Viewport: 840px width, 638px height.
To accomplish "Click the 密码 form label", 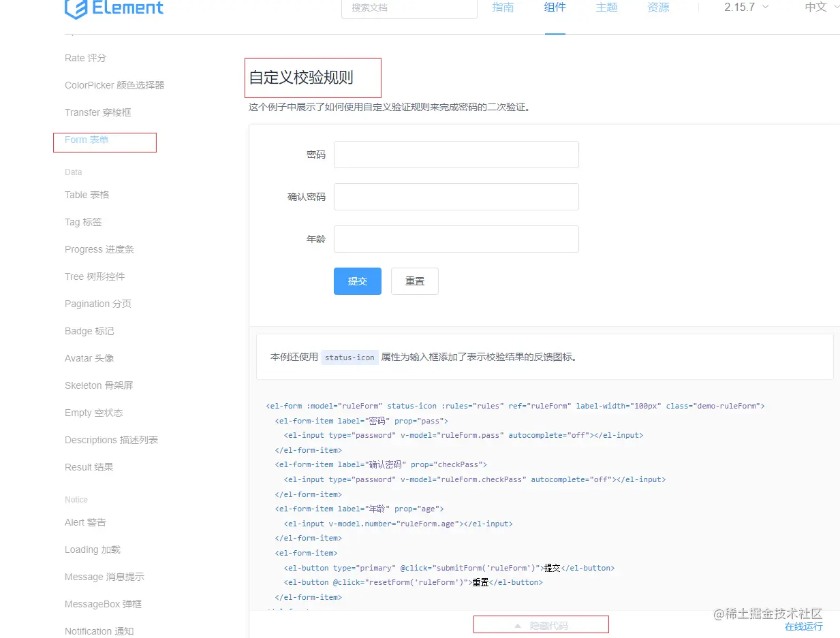I will (x=316, y=155).
